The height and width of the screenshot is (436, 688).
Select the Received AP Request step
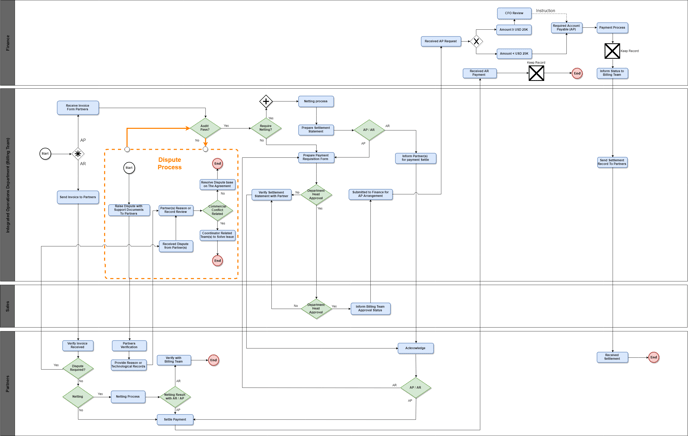point(441,41)
